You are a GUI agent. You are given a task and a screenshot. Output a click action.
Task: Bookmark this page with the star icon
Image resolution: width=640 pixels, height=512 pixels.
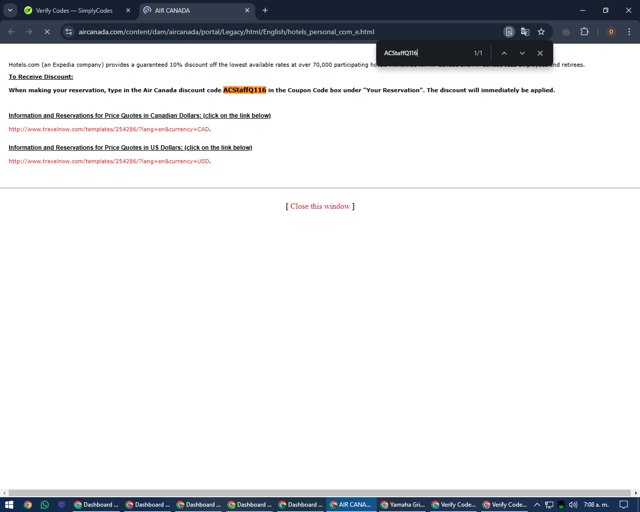click(541, 32)
